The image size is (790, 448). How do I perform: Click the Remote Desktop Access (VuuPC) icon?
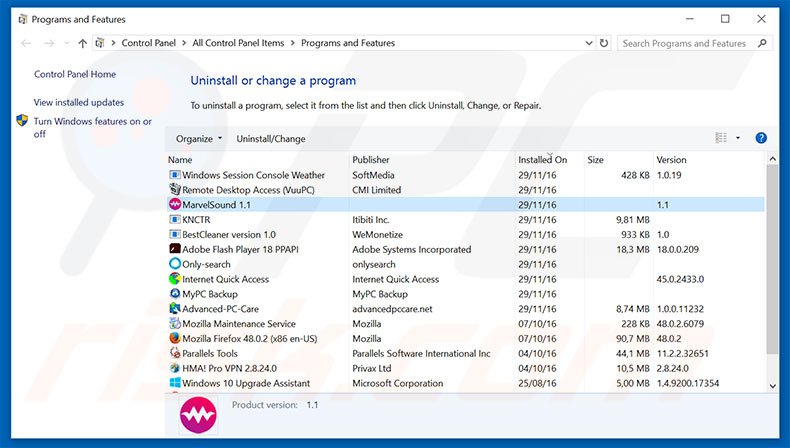pyautogui.click(x=175, y=189)
